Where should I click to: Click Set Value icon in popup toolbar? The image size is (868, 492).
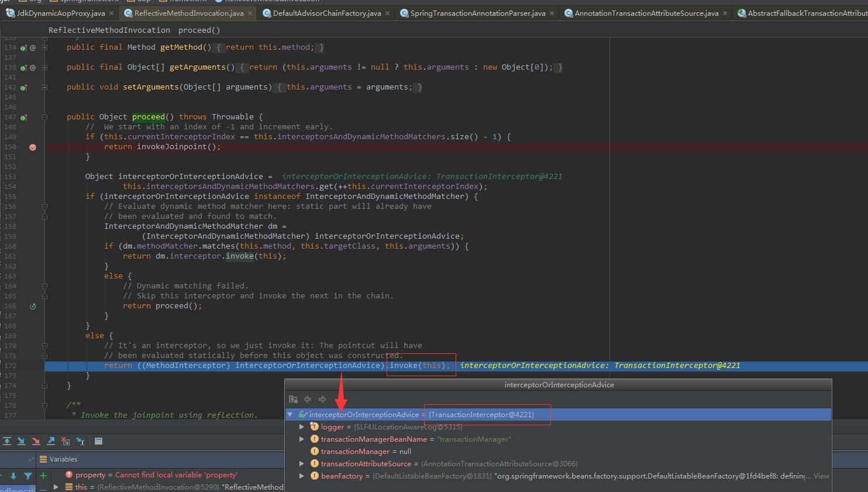(x=293, y=399)
